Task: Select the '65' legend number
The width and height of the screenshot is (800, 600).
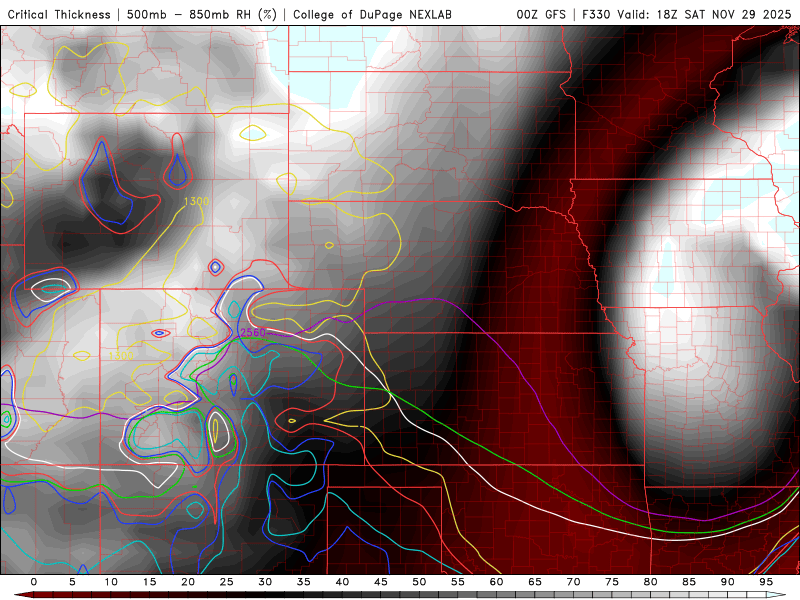Action: [x=535, y=582]
